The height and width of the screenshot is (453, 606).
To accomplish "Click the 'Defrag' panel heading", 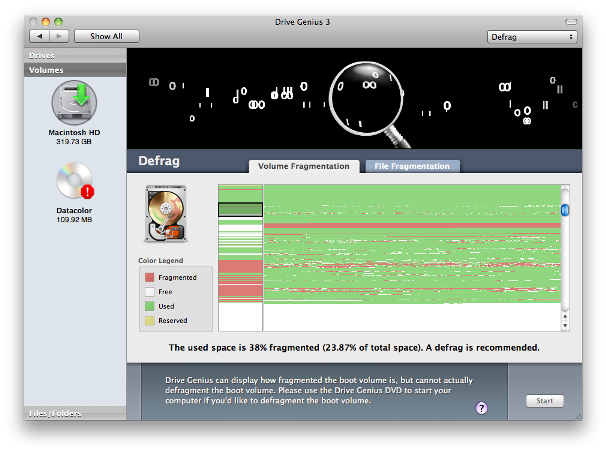I will tap(159, 161).
